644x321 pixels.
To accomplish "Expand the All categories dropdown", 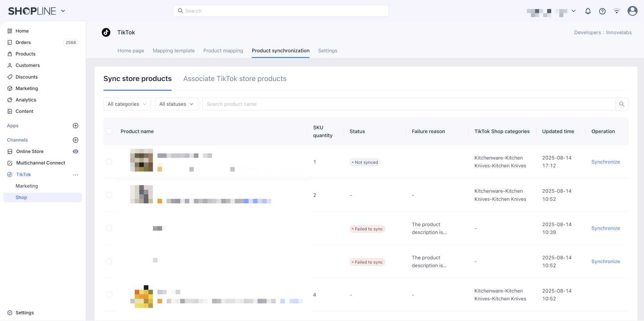I will click(x=127, y=104).
